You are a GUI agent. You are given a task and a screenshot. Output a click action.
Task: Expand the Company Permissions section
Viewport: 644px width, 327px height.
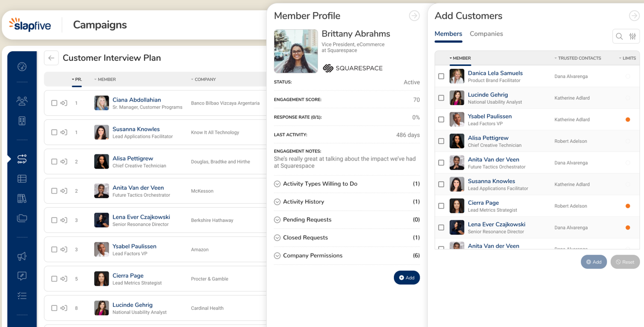277,256
